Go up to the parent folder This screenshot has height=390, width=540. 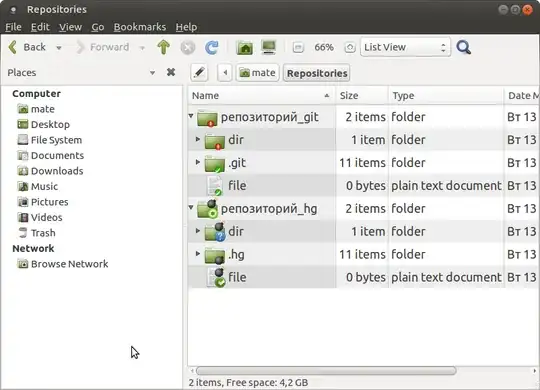point(164,47)
